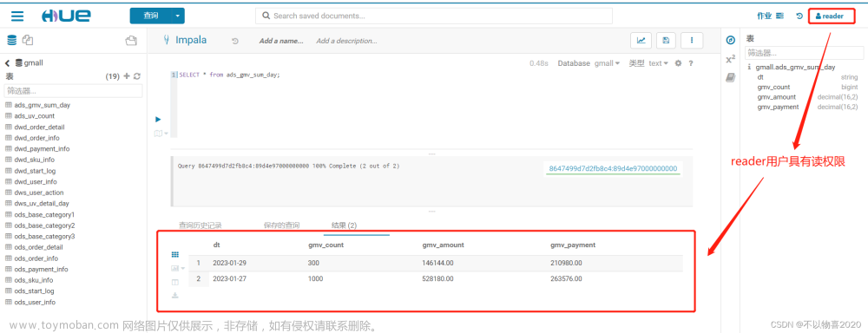Screen dimensions: 868x333
Task: Go back from gmall database
Action: (8, 63)
